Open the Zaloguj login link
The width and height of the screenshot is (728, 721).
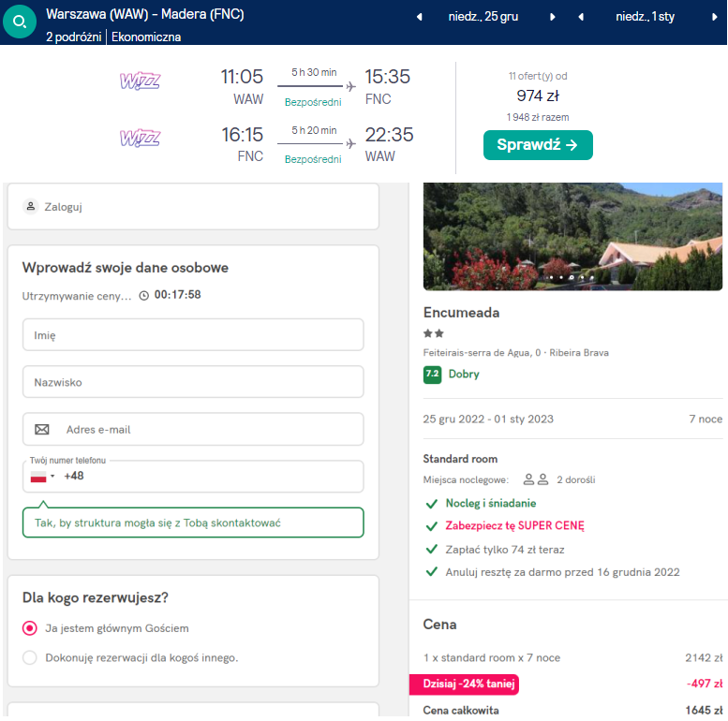pyautogui.click(x=63, y=207)
